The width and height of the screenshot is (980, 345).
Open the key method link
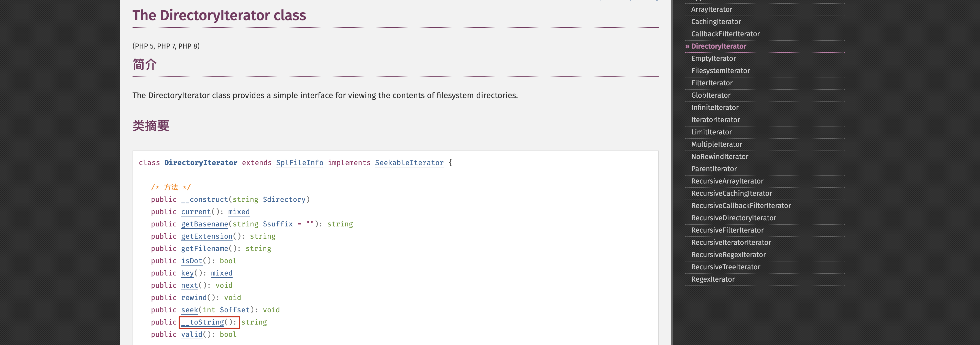(x=187, y=273)
